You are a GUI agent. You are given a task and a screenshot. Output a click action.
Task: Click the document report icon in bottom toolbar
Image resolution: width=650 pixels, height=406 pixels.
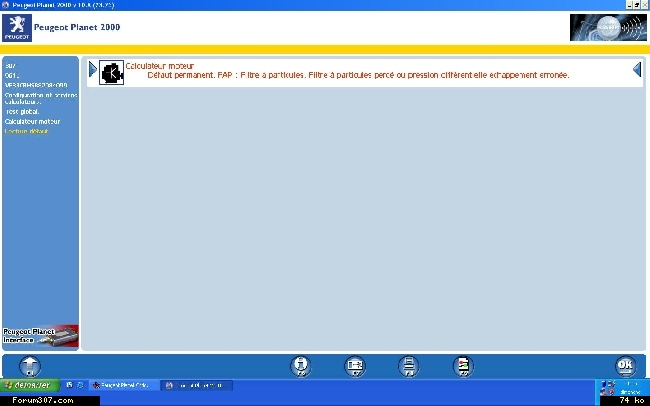[x=462, y=365]
